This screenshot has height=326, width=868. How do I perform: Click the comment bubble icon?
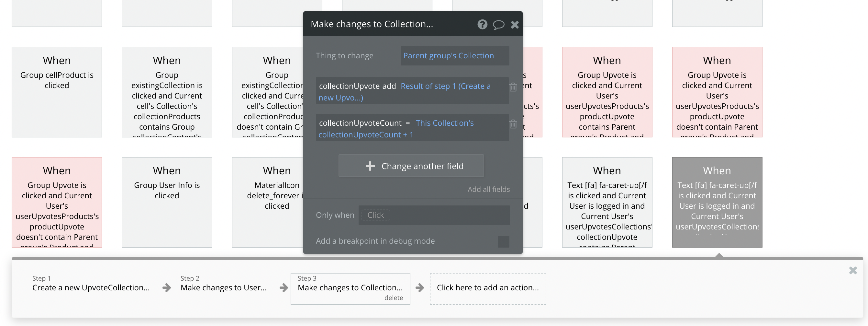(498, 25)
